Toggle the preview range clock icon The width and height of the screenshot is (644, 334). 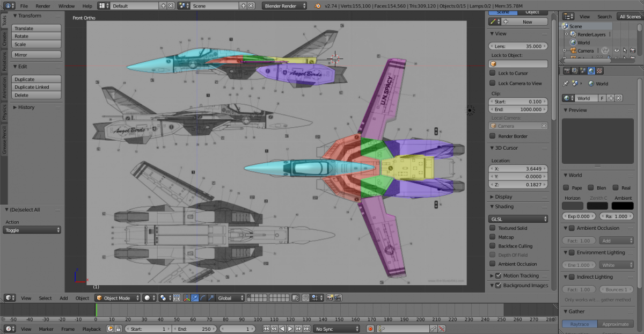111,329
